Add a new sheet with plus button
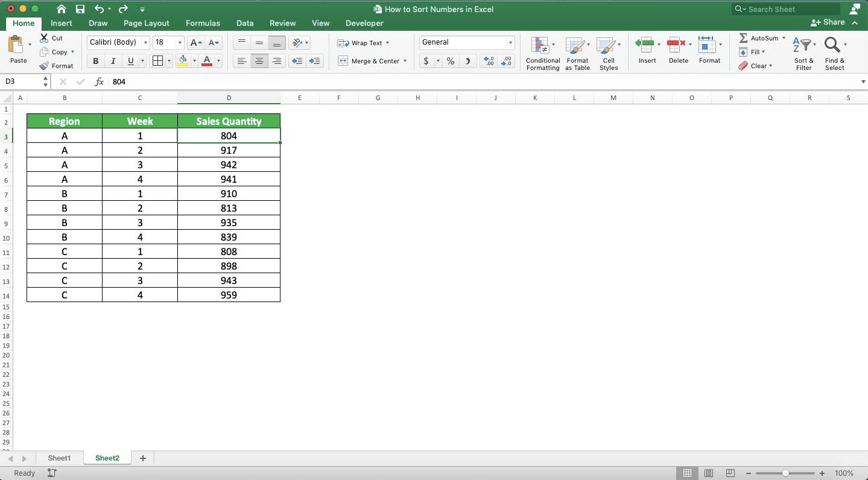 coord(143,458)
